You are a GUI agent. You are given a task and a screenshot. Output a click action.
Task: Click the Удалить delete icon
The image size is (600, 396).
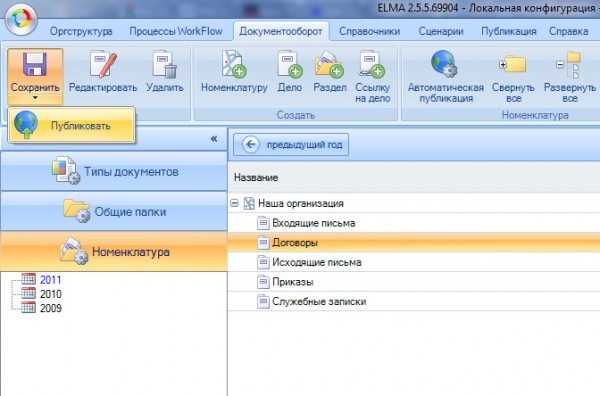pyautogui.click(x=165, y=64)
